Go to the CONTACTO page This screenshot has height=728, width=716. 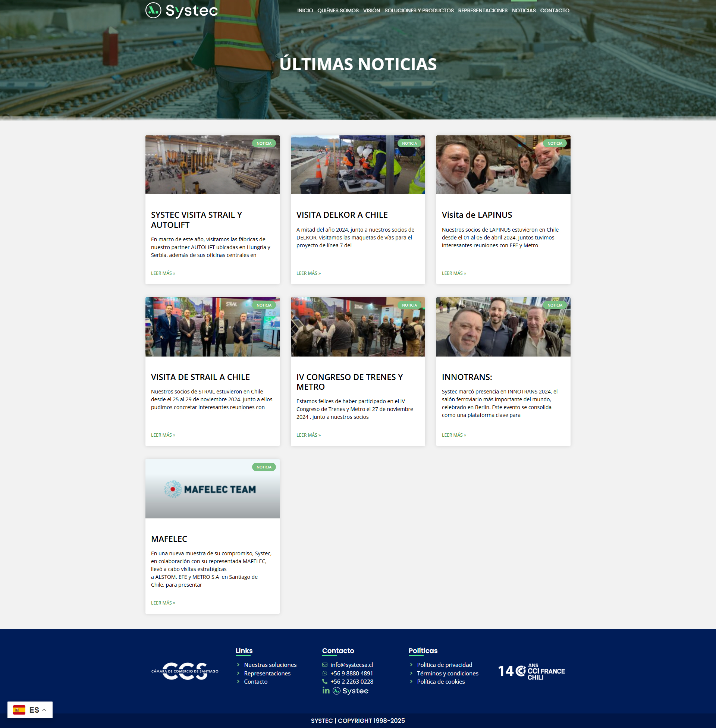[x=555, y=10]
